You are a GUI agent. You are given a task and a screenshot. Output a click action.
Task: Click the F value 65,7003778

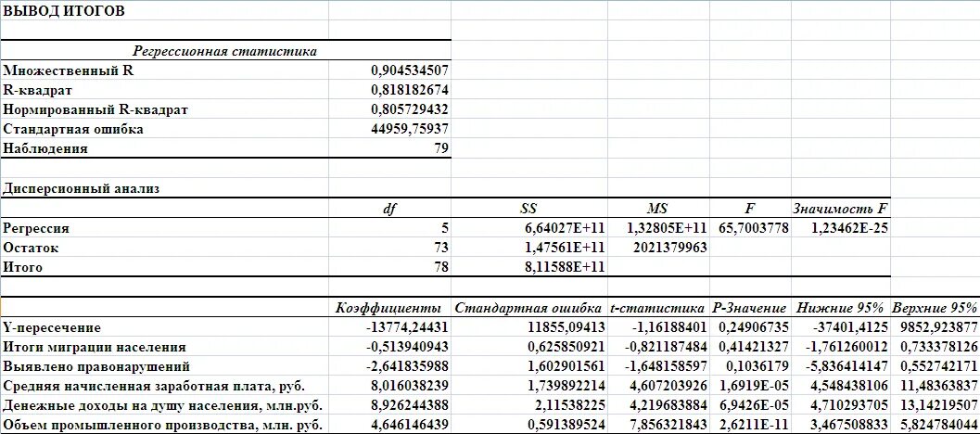tap(754, 228)
